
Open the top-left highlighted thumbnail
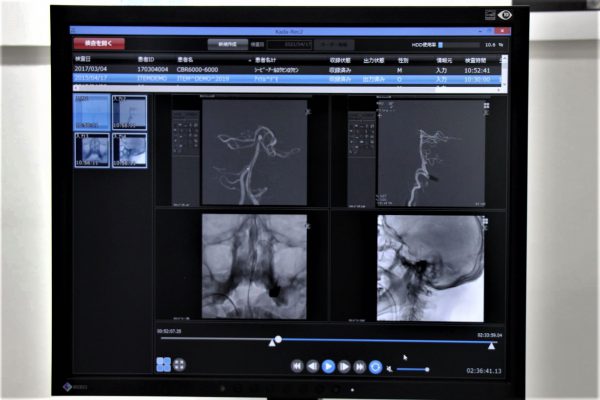coord(91,113)
